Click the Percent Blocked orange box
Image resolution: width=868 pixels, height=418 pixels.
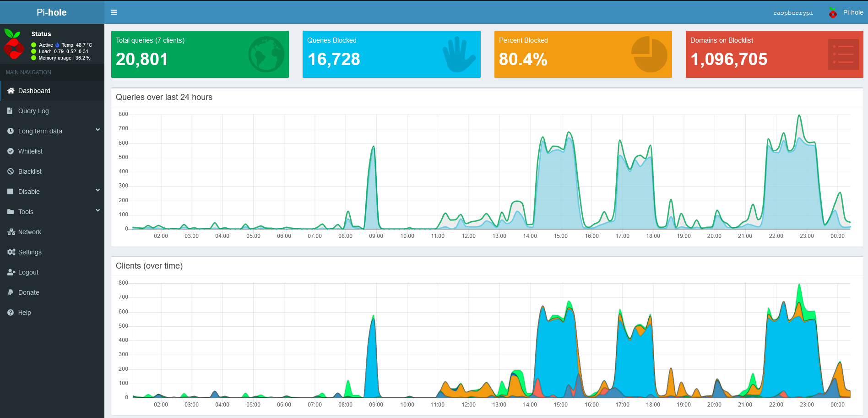coord(583,54)
